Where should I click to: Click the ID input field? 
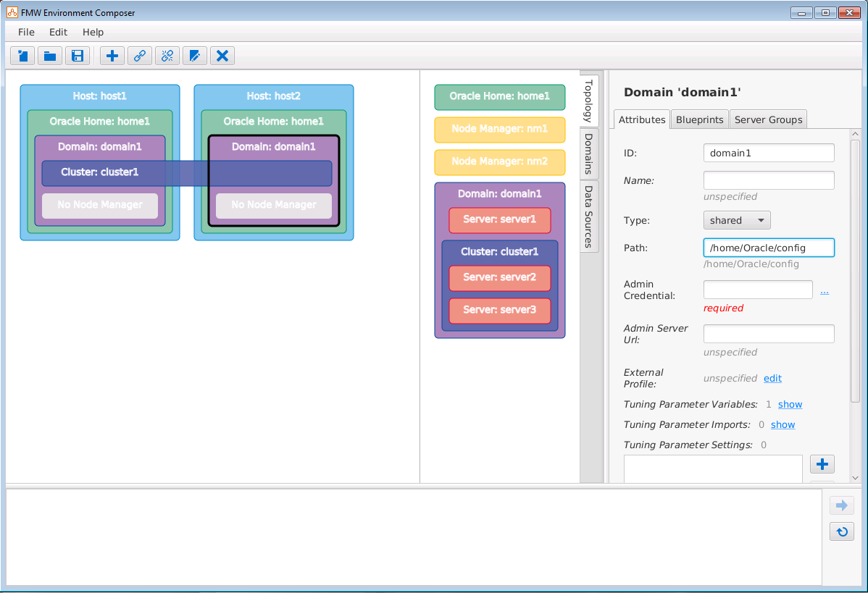click(x=769, y=153)
